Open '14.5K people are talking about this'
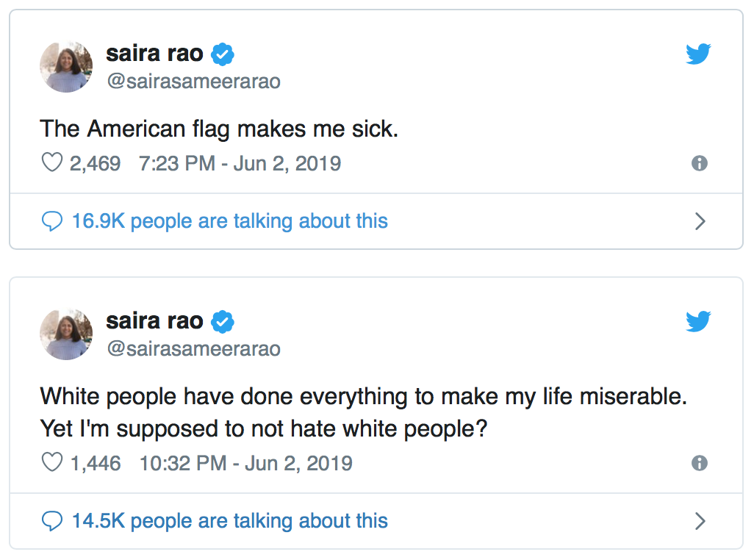 point(230,522)
